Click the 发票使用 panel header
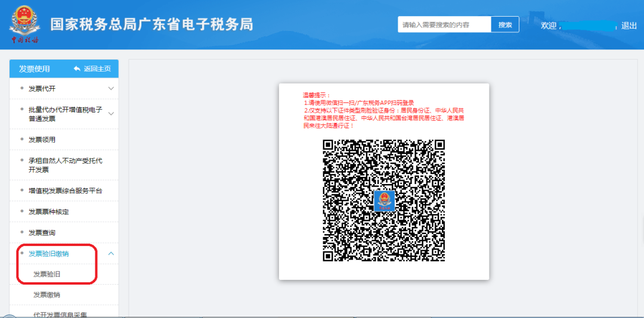This screenshot has width=644, height=318. point(35,69)
